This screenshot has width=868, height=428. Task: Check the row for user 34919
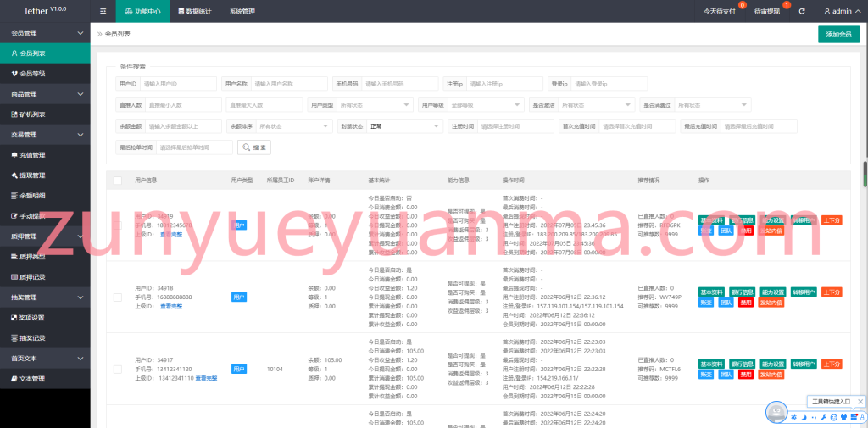[117, 225]
